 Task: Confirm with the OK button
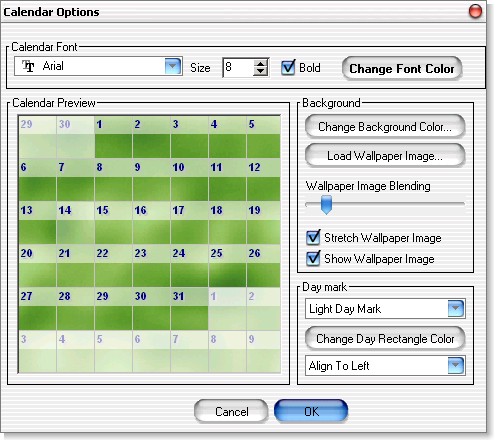point(311,411)
